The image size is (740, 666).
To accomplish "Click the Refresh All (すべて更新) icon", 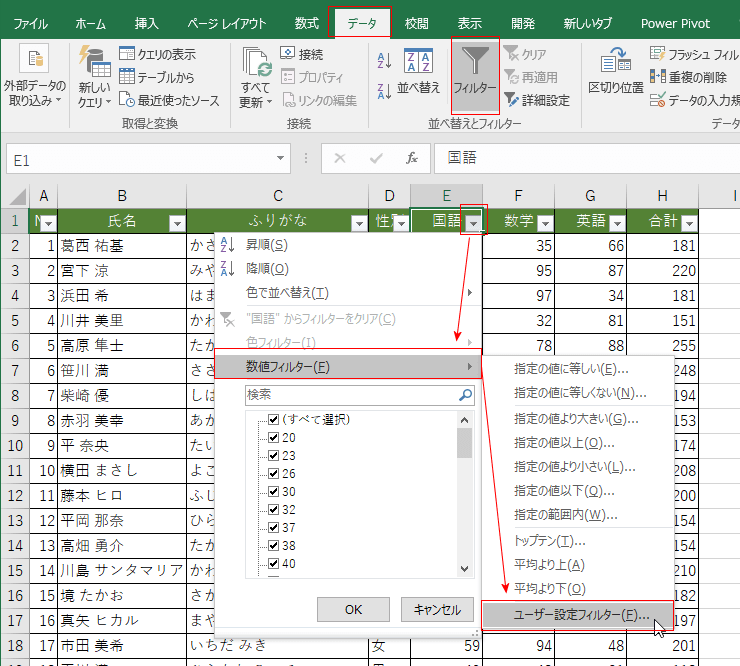I will click(256, 65).
